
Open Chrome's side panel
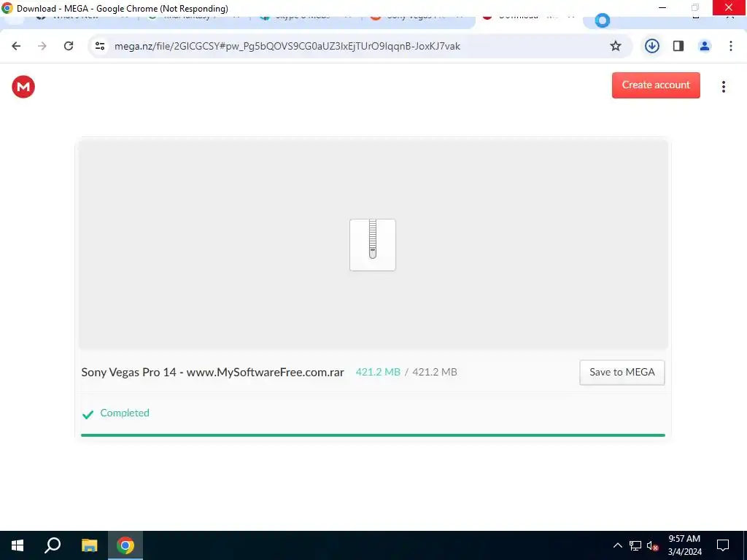coord(678,46)
